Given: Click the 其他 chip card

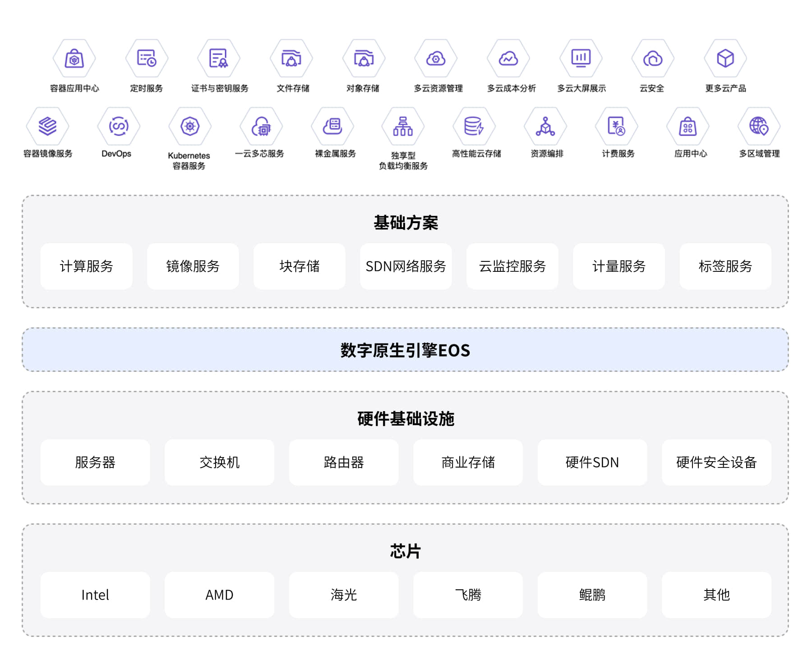Looking at the screenshot, I should coord(716,595).
